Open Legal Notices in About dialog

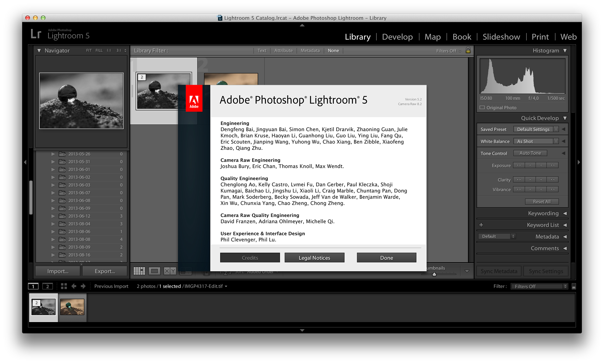(314, 258)
